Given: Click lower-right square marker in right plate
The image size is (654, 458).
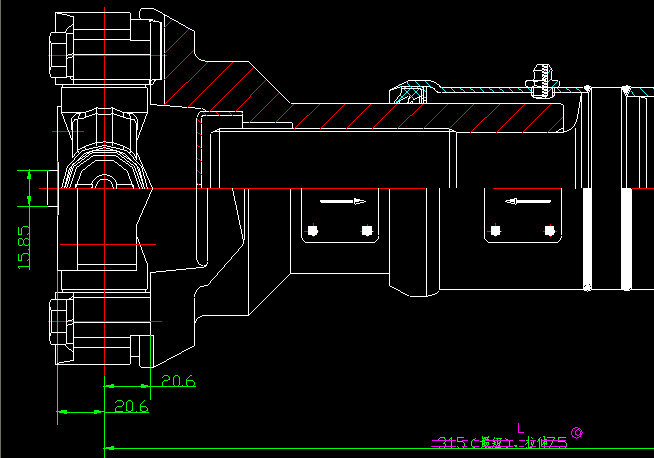Looking at the screenshot, I should click(548, 231).
